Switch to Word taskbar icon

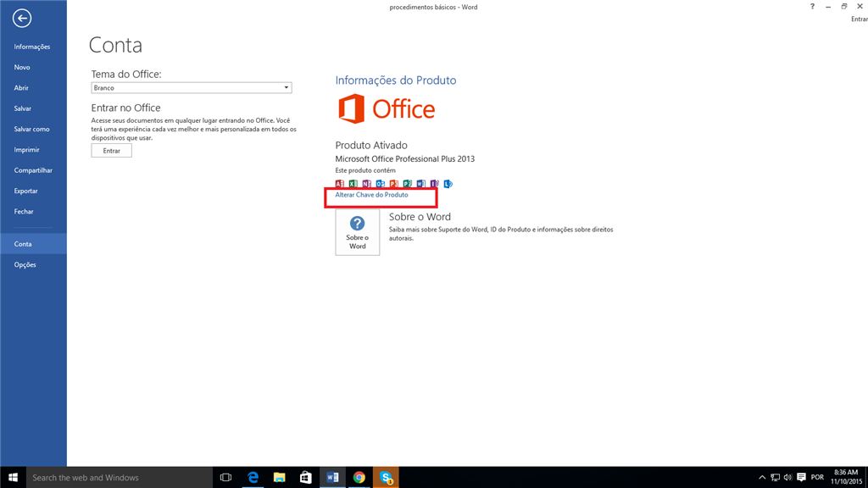pos(332,477)
